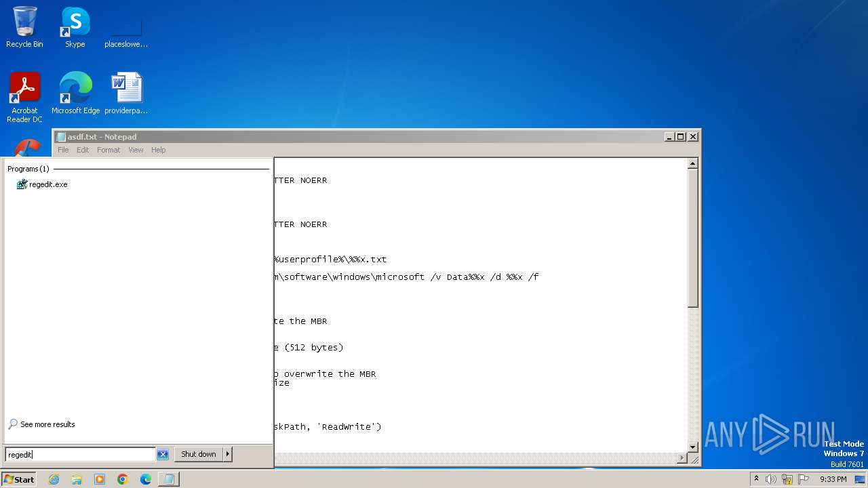Switch to Notepad taskbar button

coord(168,479)
